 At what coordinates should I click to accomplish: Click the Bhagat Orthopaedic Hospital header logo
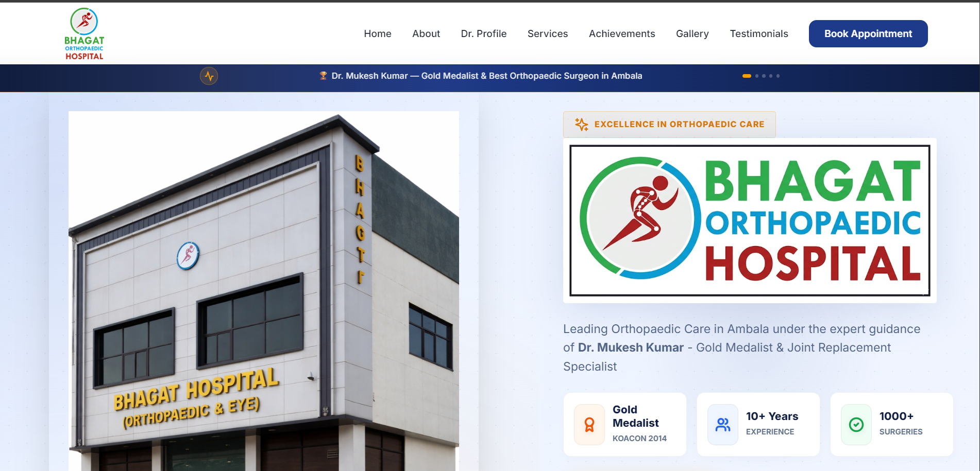[84, 34]
